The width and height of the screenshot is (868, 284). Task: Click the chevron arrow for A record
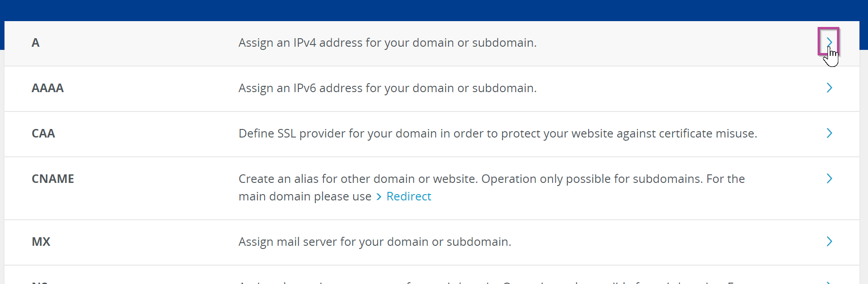click(x=829, y=42)
